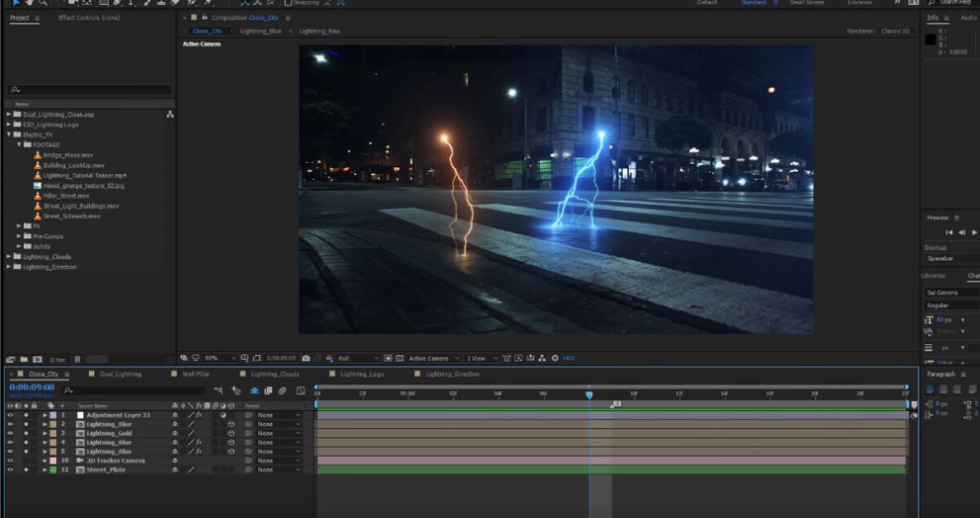Open the 1 View layout dropdown
This screenshot has height=518, width=980.
coord(482,358)
